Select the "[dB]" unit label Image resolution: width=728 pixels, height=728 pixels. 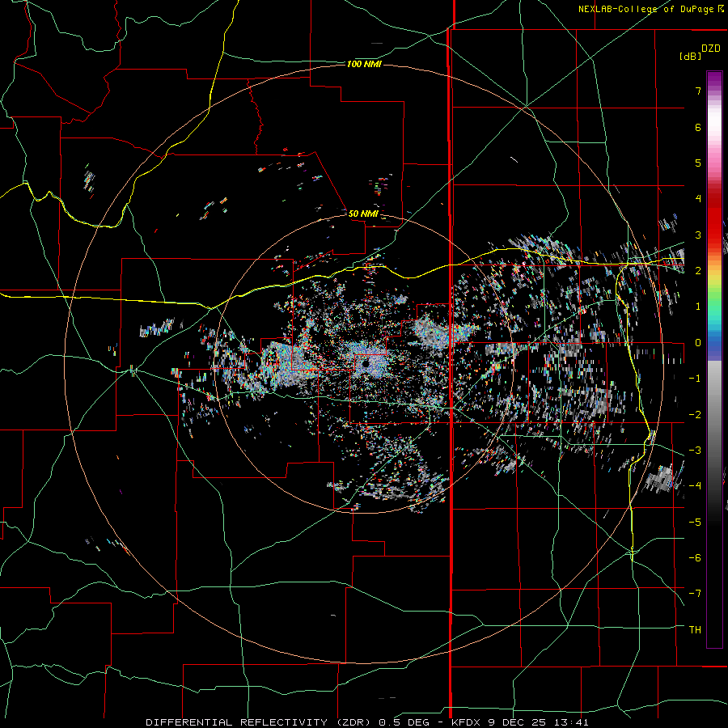point(690,56)
